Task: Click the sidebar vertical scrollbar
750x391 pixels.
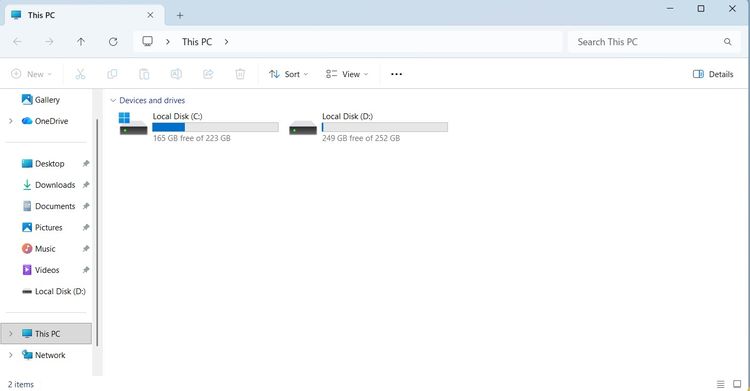Action: 97,232
